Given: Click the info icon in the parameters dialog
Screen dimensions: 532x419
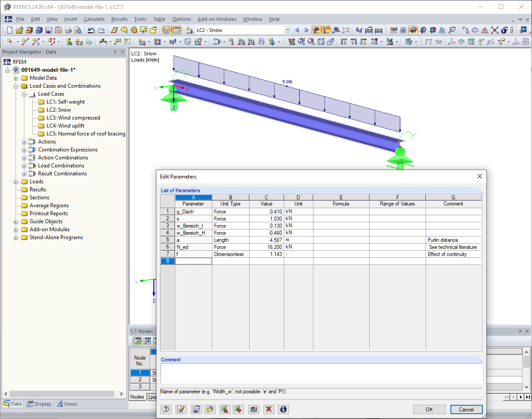Looking at the screenshot, I should point(283,409).
